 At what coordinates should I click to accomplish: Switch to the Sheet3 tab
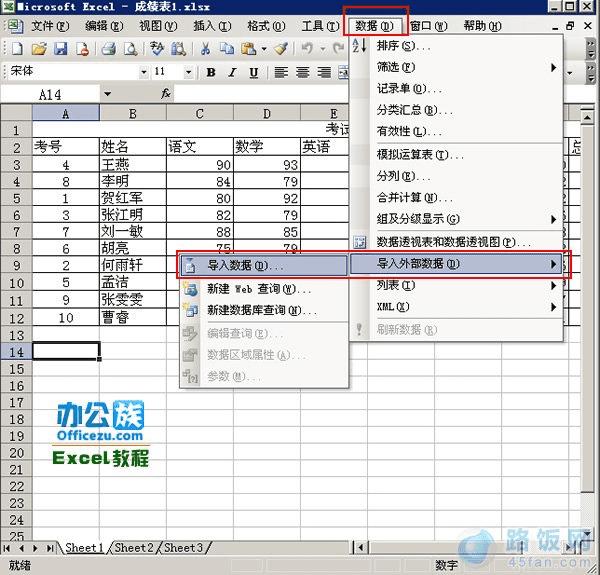tap(184, 548)
